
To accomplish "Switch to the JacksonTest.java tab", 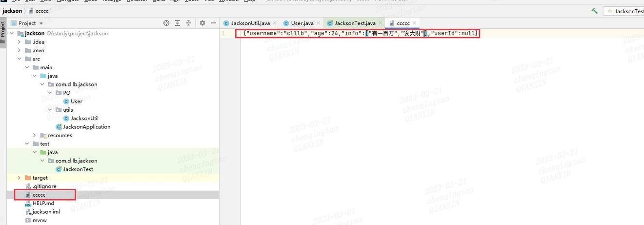I will click(x=354, y=23).
